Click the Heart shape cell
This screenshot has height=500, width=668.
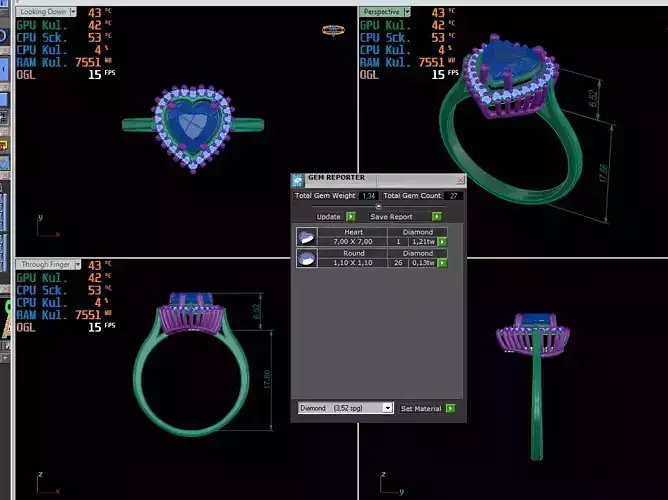coord(353,232)
